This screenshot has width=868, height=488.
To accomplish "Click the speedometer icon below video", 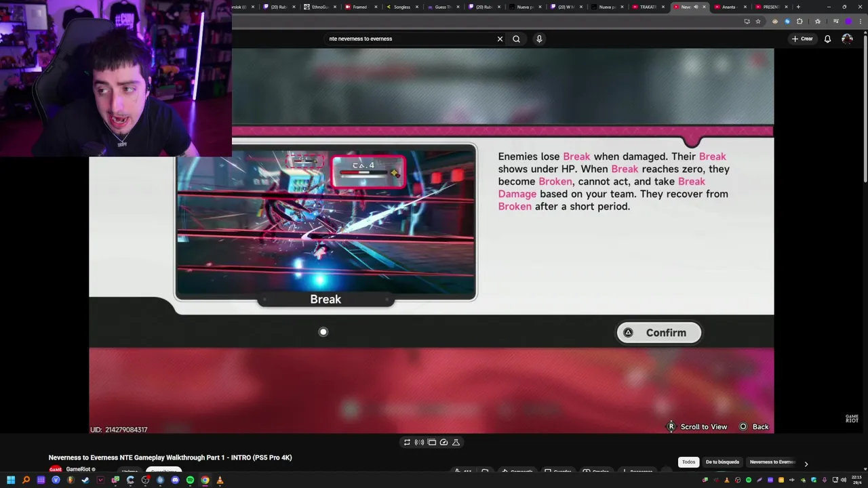I will [443, 442].
